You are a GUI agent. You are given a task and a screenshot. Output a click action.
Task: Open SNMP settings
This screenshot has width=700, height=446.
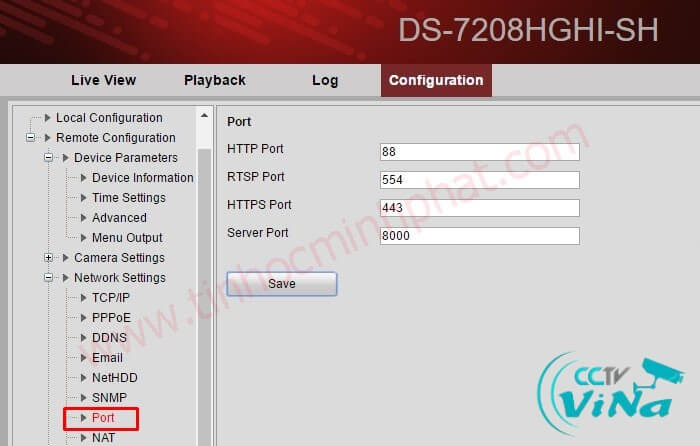(109, 398)
